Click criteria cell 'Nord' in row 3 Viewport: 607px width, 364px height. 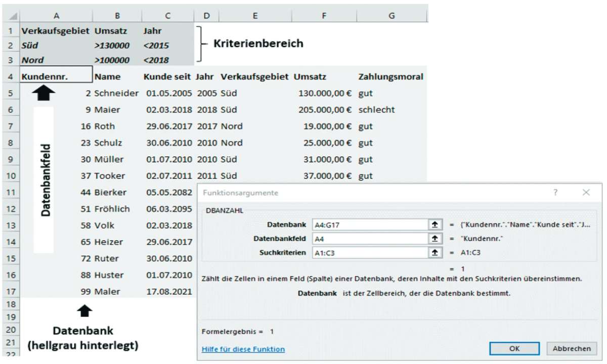pyautogui.click(x=56, y=60)
